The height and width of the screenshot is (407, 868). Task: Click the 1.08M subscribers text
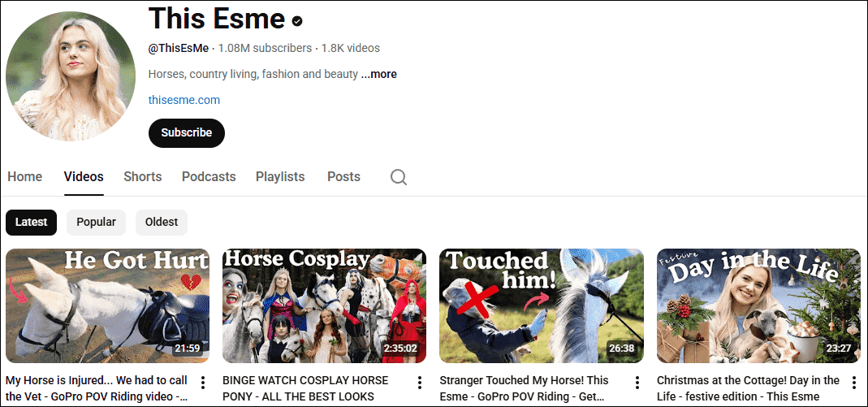point(266,48)
